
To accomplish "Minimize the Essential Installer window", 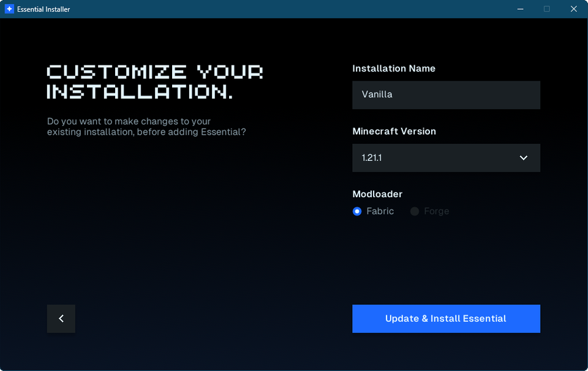I will pyautogui.click(x=520, y=9).
